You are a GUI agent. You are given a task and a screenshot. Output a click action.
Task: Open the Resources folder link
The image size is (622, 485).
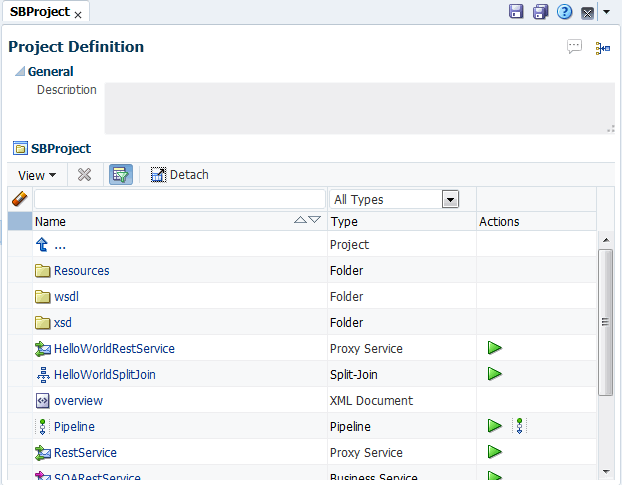pyautogui.click(x=81, y=271)
